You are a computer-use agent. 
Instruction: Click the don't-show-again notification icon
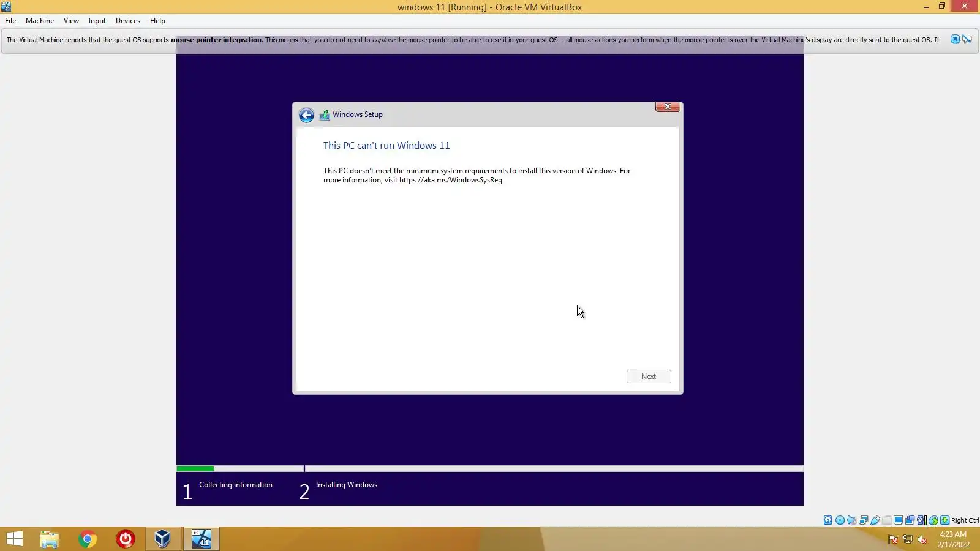(967, 39)
